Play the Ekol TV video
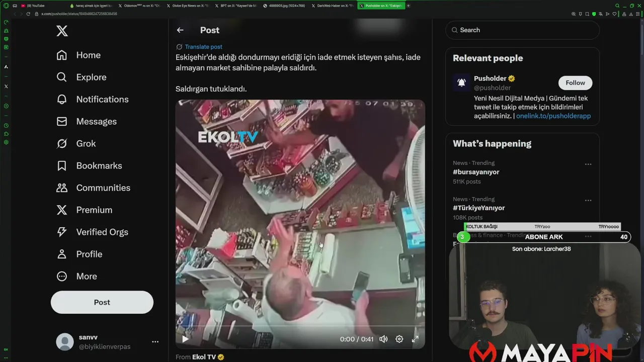 185,339
